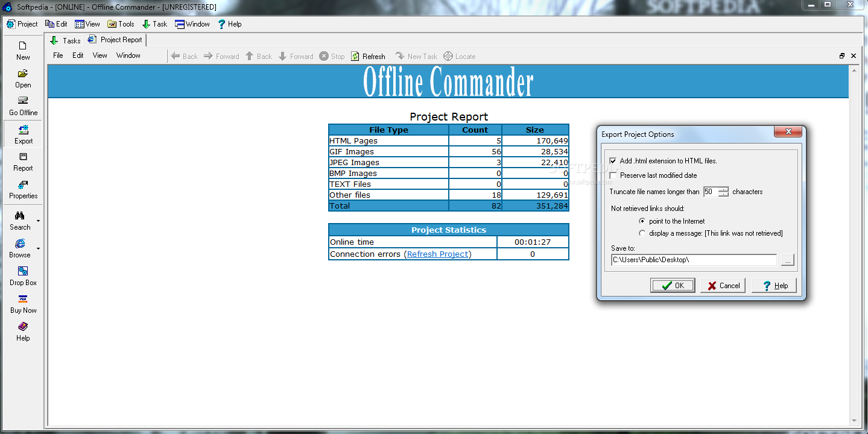This screenshot has width=868, height=434.
Task: Open Report from the sidebar
Action: pos(23,161)
